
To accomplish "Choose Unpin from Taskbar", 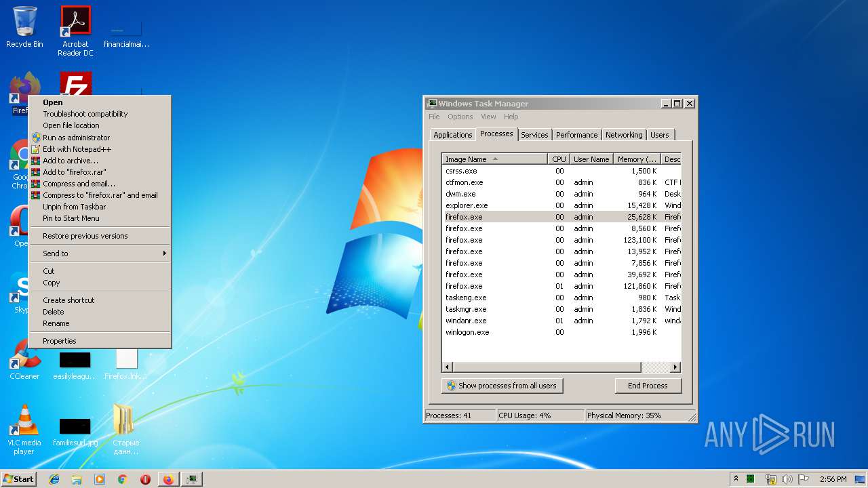I will (100, 207).
